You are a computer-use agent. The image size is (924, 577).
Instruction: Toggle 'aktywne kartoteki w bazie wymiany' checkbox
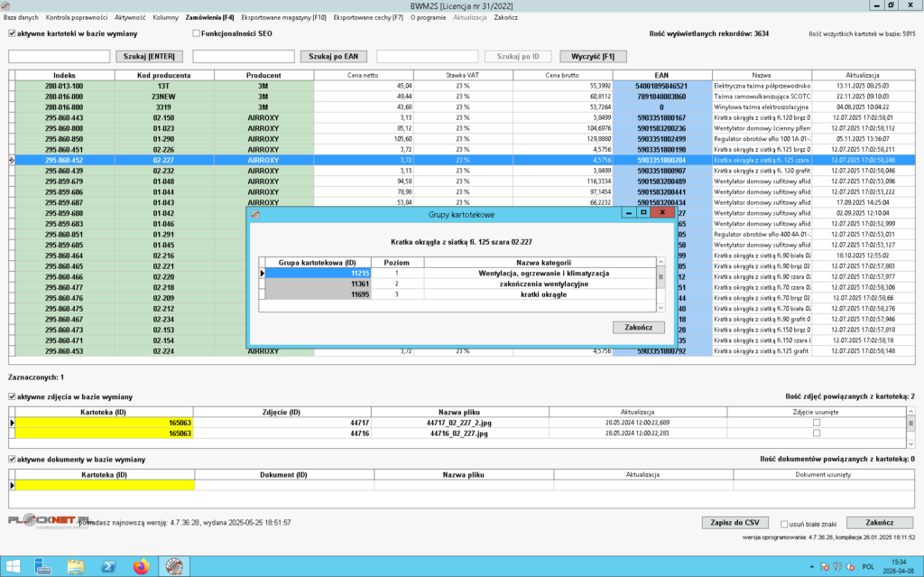pos(12,33)
